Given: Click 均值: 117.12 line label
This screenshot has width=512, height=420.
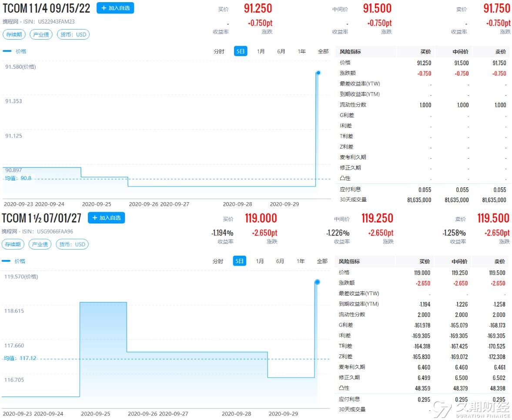Looking at the screenshot, I should 20,358.
